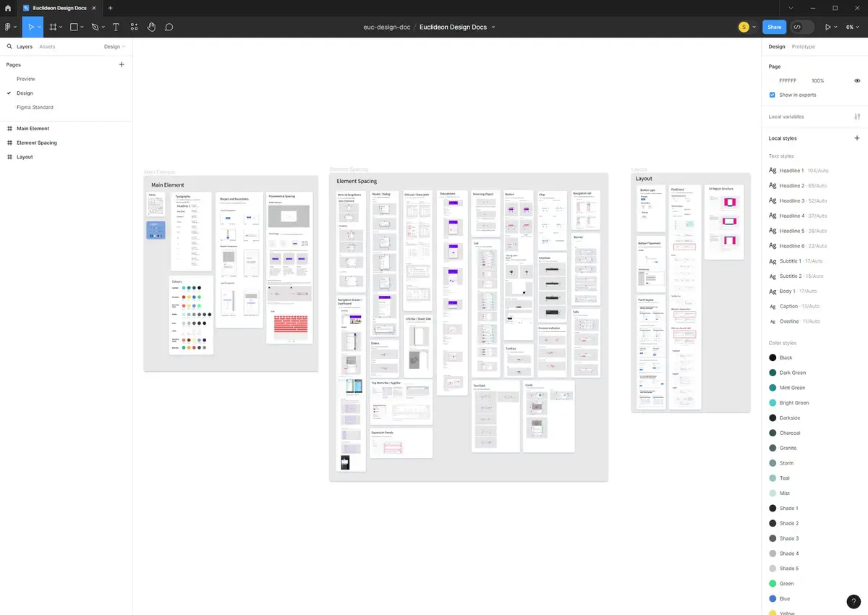Open the Resources components panel icon
868x615 pixels.
[x=134, y=27]
